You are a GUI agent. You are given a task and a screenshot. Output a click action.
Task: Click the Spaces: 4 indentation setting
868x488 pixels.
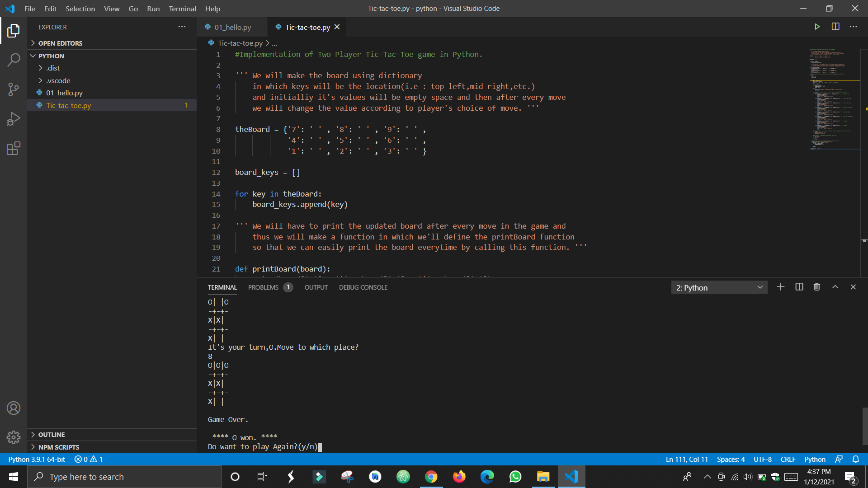[x=731, y=459]
